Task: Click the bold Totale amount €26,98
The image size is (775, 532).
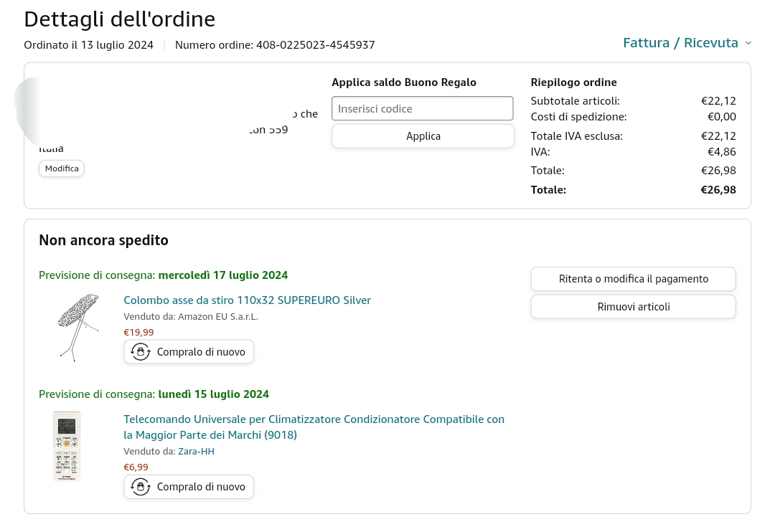Action: pos(718,190)
